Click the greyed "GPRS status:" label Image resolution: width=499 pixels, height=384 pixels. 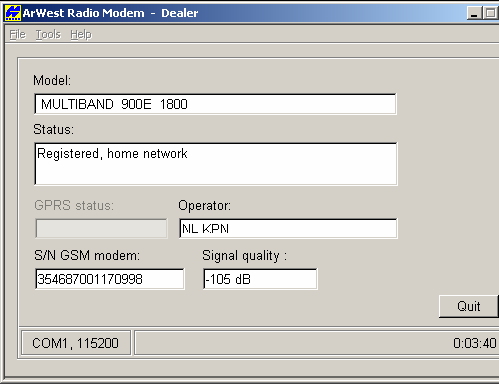pyautogui.click(x=74, y=205)
